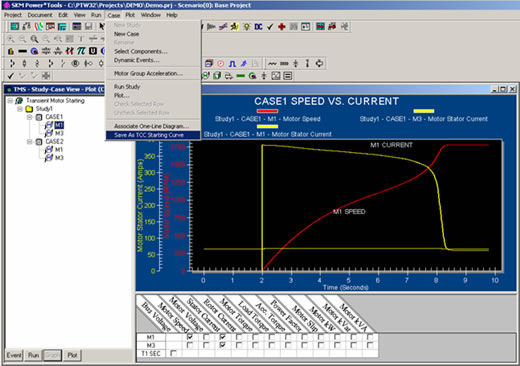The image size is (520, 366).
Task: Click the CASE1 SPEED VS. CURRENT title
Action: [x=326, y=101]
